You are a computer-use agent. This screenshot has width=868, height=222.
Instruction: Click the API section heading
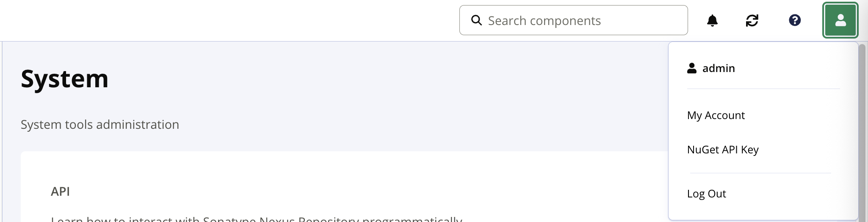click(60, 191)
